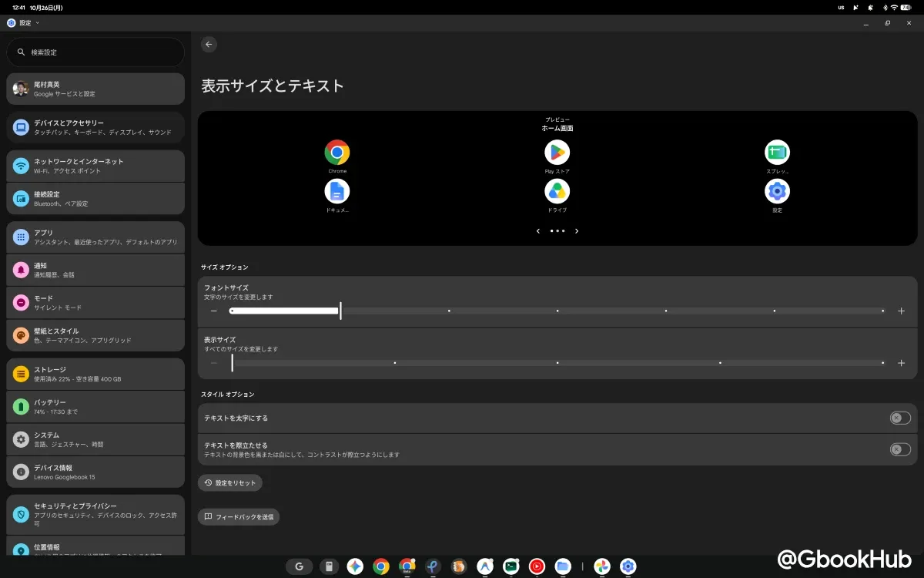Image resolution: width=924 pixels, height=578 pixels.
Task: Click the Bluetooth status icon
Action: [x=884, y=7]
